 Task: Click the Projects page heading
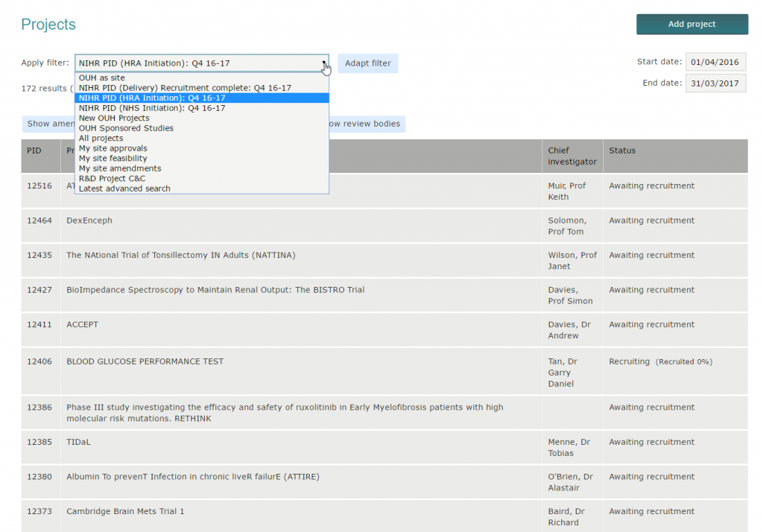click(x=48, y=25)
